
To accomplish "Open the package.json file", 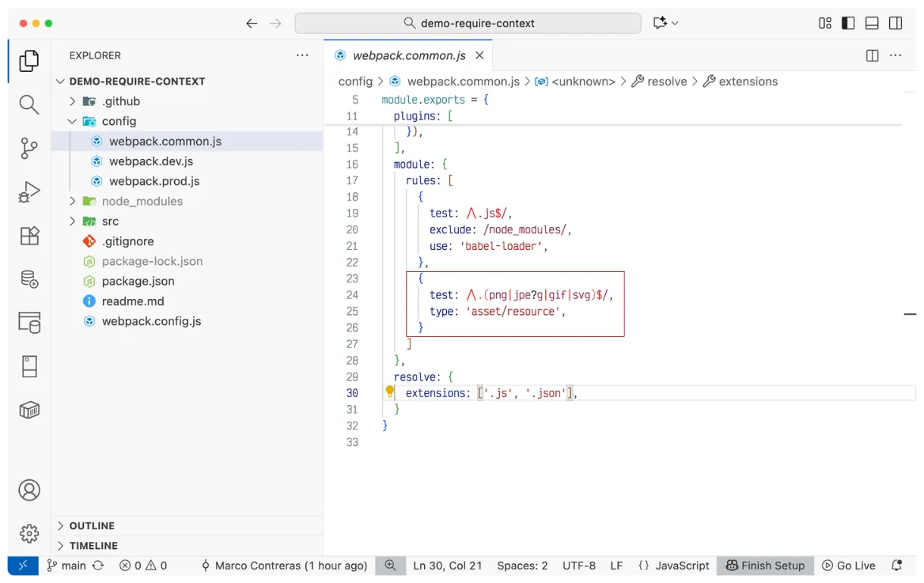I will point(138,281).
